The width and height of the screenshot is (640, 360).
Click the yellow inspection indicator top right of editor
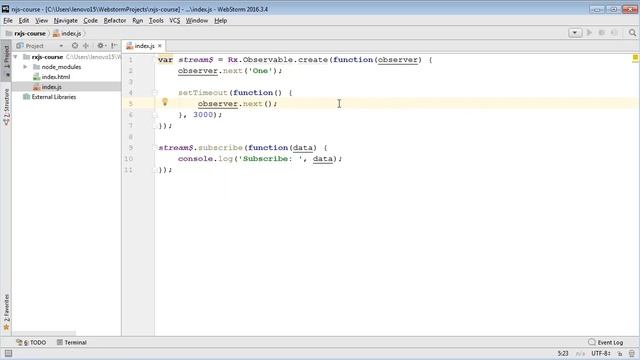[x=635, y=58]
